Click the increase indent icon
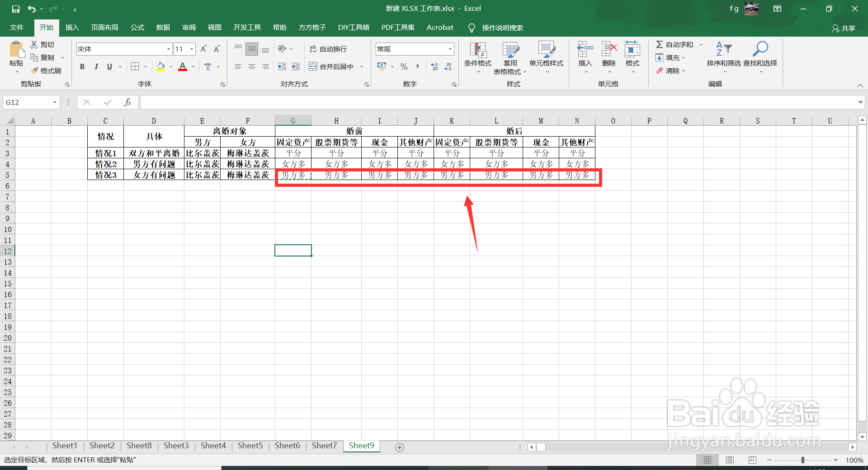Viewport: 868px width, 470px height. [x=296, y=66]
